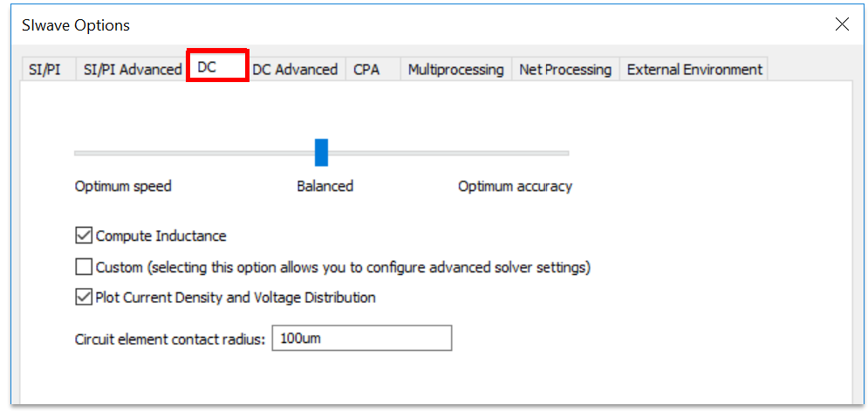Screen dimensions: 868x412
Task: Open the SI/PI Advanced tab
Action: tap(132, 70)
